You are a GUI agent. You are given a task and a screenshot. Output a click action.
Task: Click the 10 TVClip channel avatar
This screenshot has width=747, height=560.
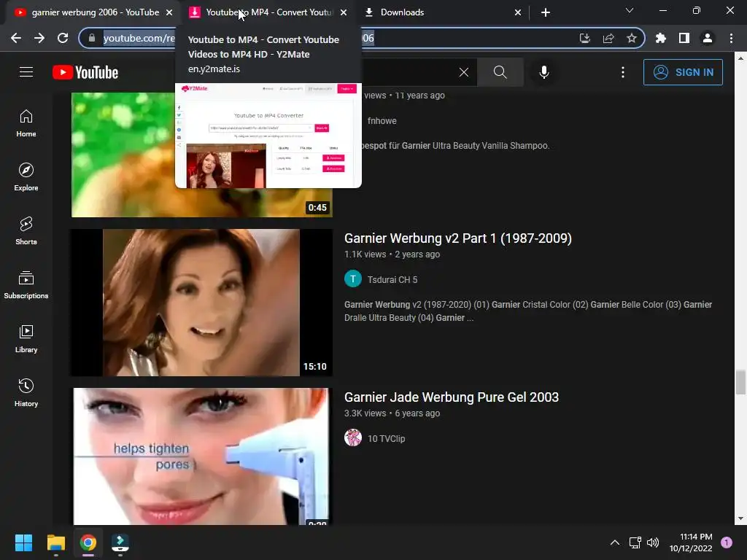[353, 437]
